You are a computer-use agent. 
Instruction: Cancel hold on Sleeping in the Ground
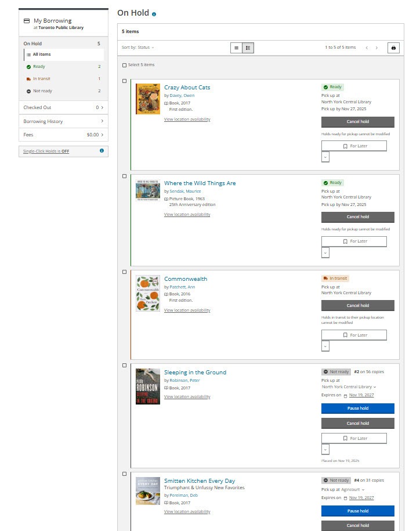click(x=358, y=423)
